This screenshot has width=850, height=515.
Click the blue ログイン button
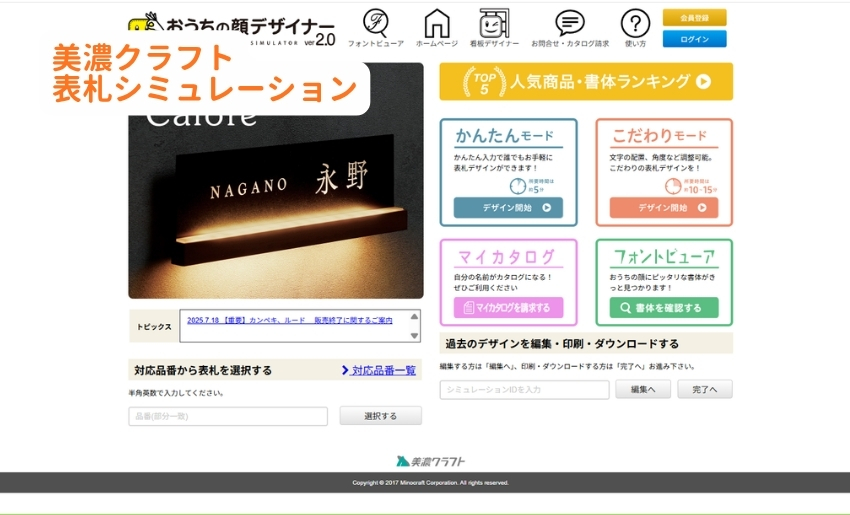[x=694, y=39]
